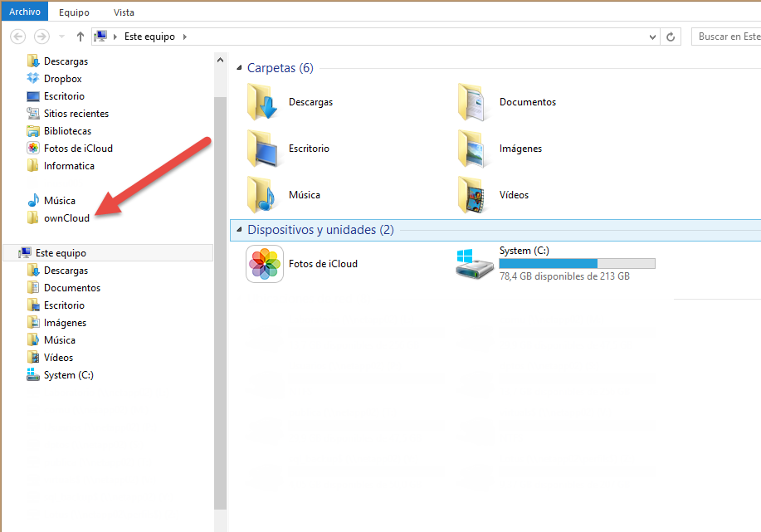Select the Descargas folder icon in main pane

[x=262, y=102]
